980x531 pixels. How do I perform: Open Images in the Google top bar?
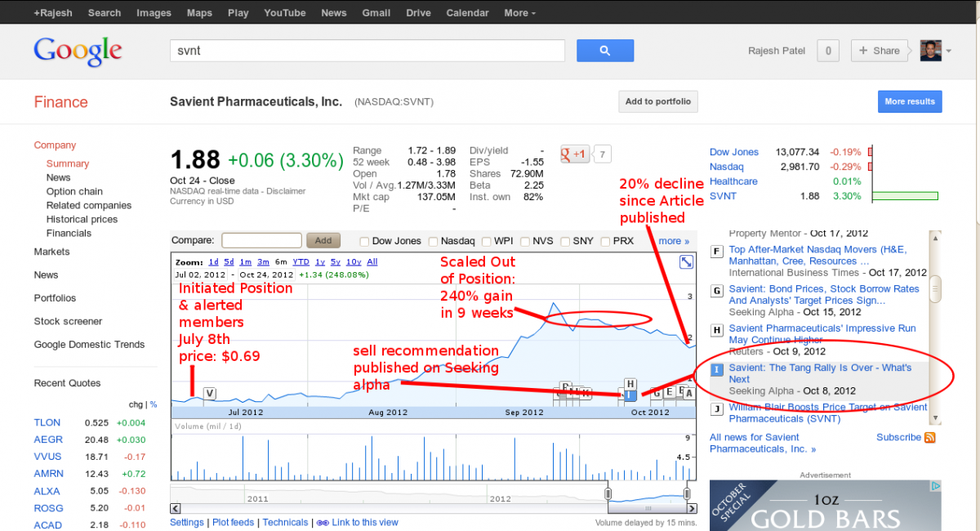tap(154, 12)
